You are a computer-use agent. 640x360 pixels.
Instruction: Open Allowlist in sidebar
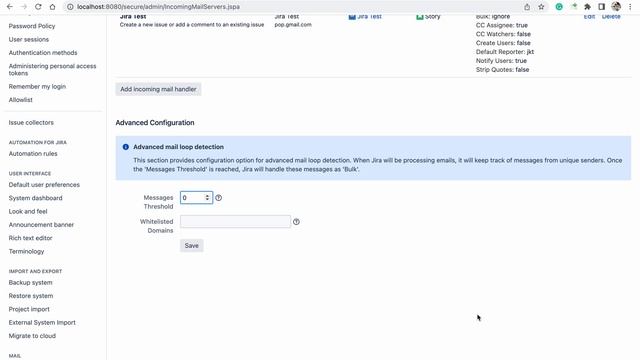point(20,100)
